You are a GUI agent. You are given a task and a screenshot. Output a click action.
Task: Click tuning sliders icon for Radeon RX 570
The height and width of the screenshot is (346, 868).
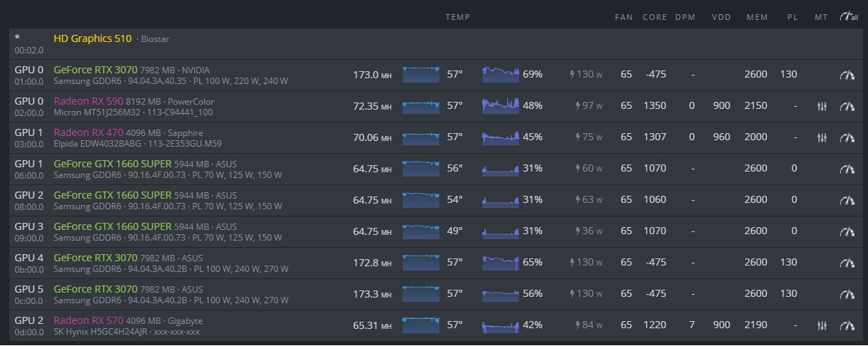[822, 325]
